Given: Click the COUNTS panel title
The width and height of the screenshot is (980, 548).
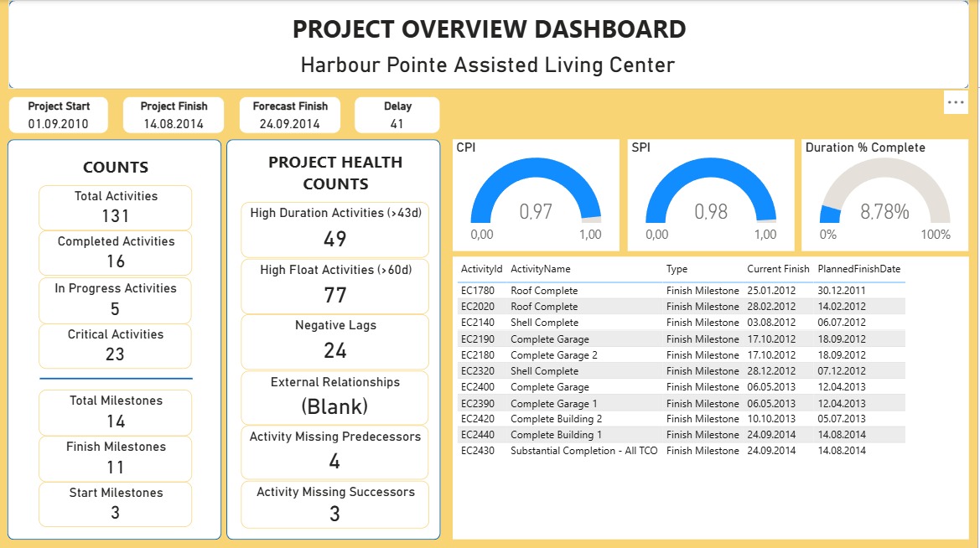Looking at the screenshot, I should click(115, 167).
